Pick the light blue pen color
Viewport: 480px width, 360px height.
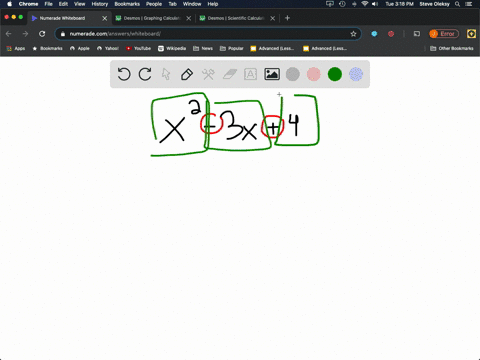[356, 74]
